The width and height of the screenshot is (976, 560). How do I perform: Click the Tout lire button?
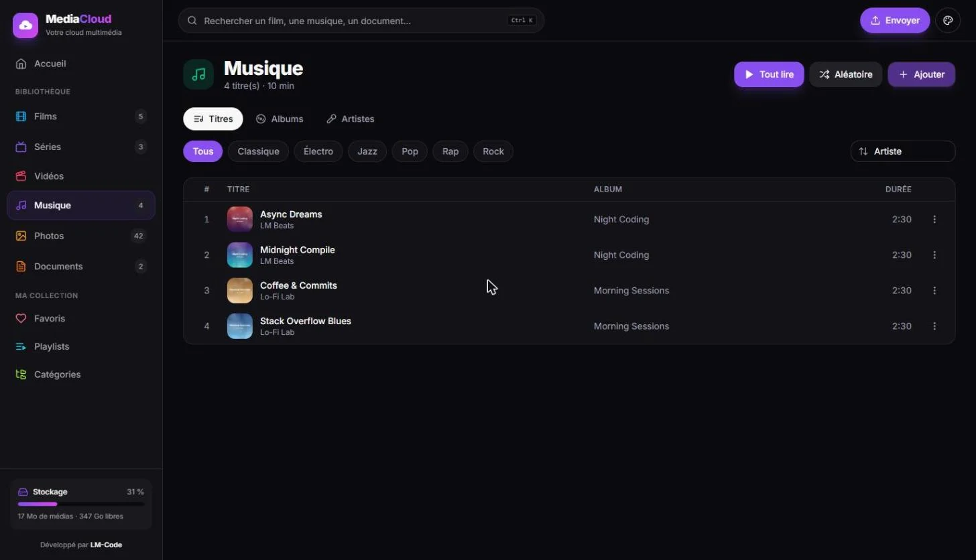click(769, 74)
